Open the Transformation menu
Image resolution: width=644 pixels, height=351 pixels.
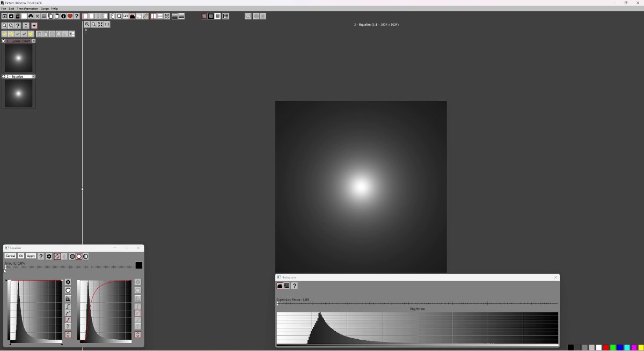tap(27, 9)
